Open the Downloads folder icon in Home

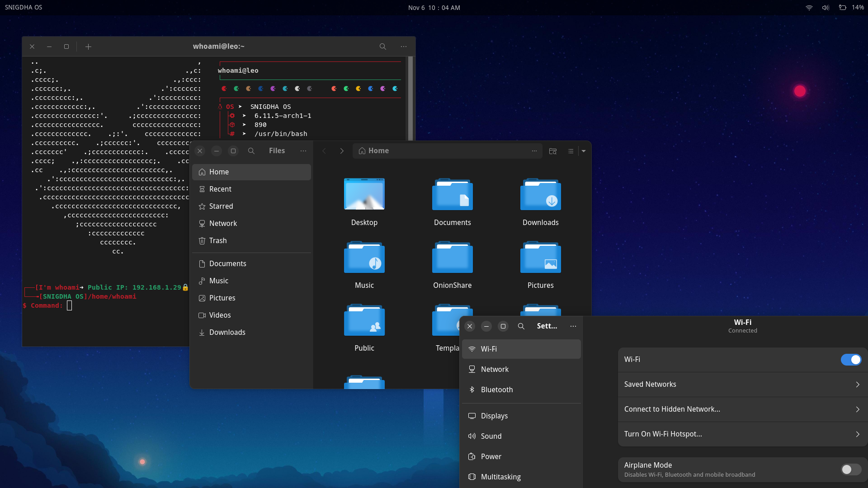click(540, 195)
